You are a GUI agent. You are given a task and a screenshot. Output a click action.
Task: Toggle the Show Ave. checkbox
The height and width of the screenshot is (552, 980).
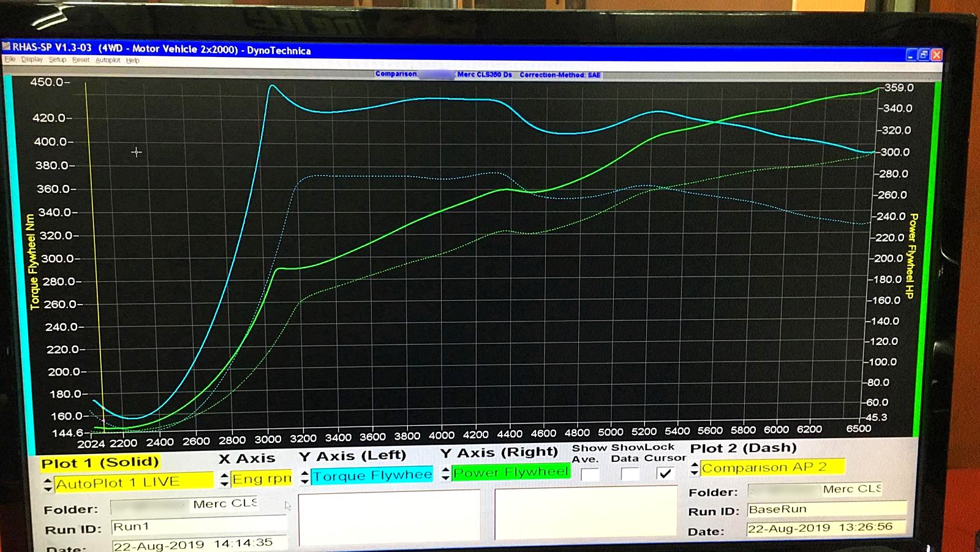point(590,474)
